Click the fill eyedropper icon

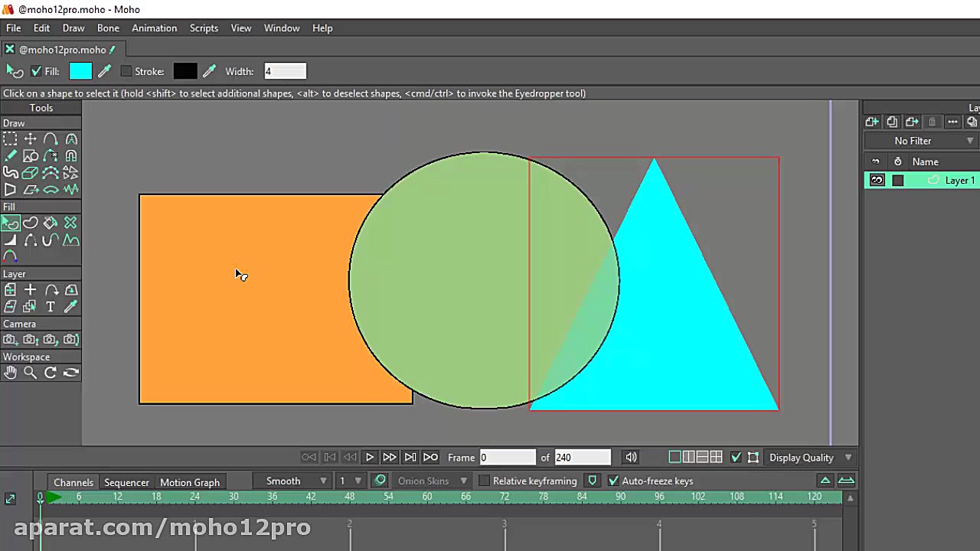[x=105, y=71]
